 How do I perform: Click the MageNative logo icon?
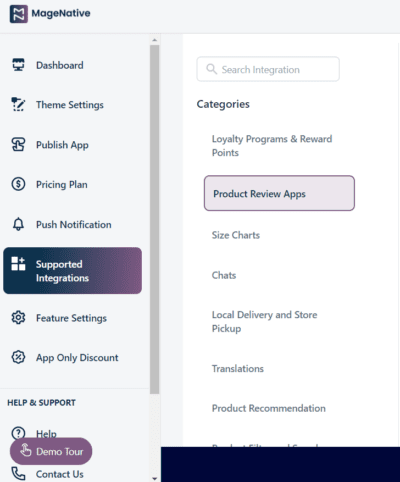[18, 14]
